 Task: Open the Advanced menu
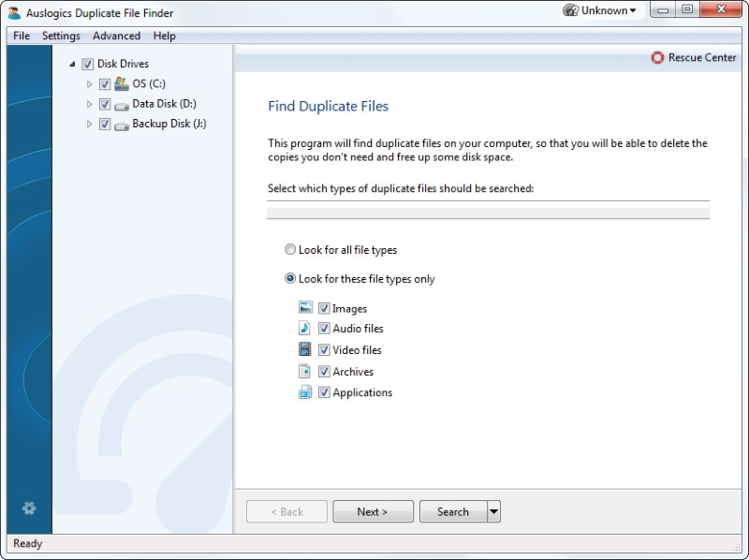click(x=116, y=36)
